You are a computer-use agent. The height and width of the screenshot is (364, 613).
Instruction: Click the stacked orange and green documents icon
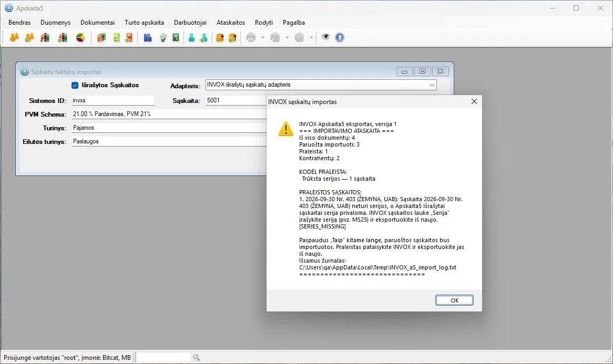(x=101, y=37)
